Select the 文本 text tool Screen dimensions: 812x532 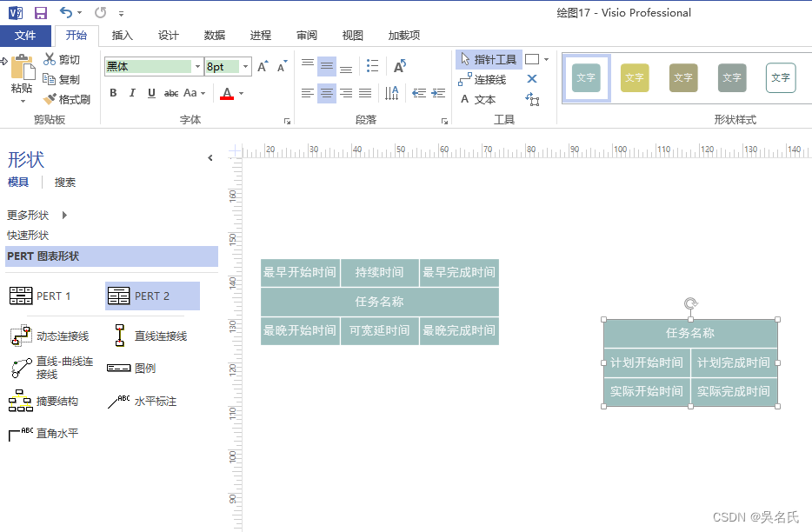coord(477,99)
